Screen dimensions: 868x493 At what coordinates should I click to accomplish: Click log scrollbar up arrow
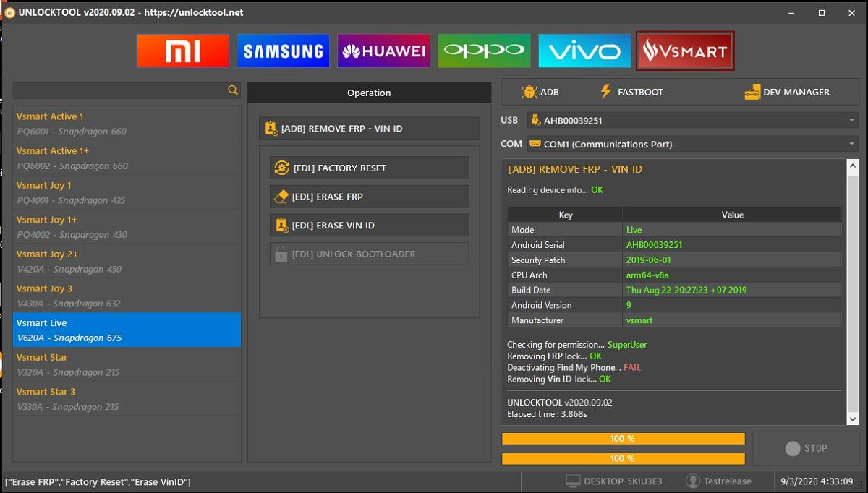(852, 166)
